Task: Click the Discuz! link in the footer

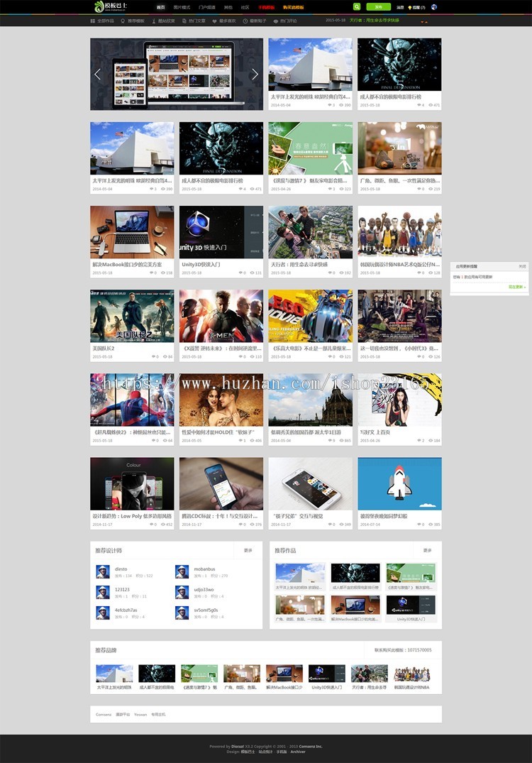Action: [x=238, y=747]
